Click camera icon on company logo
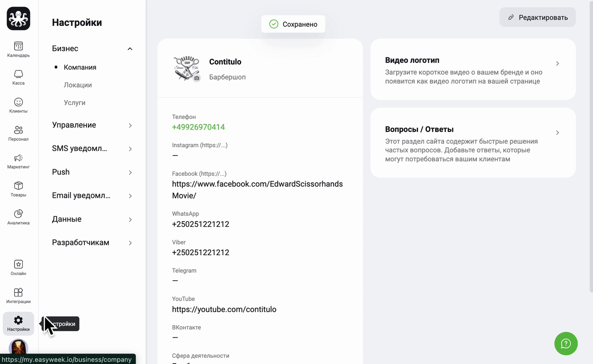The image size is (593, 364). coord(197,78)
